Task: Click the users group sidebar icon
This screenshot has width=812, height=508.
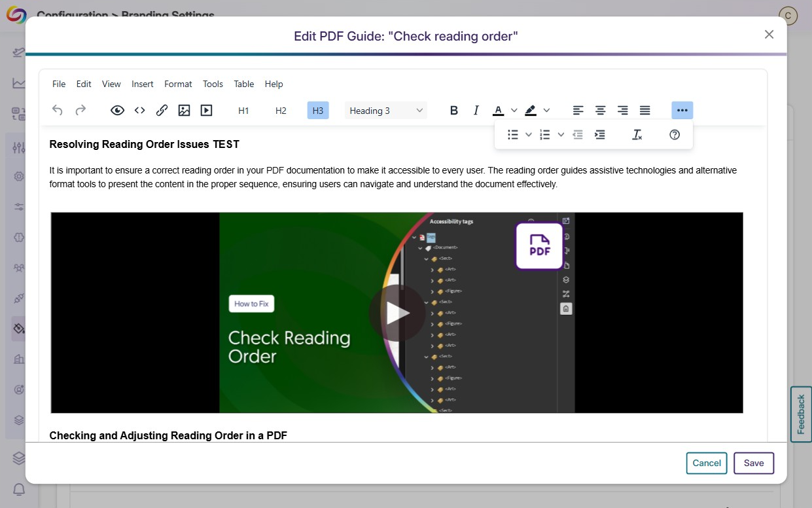Action: [x=19, y=268]
